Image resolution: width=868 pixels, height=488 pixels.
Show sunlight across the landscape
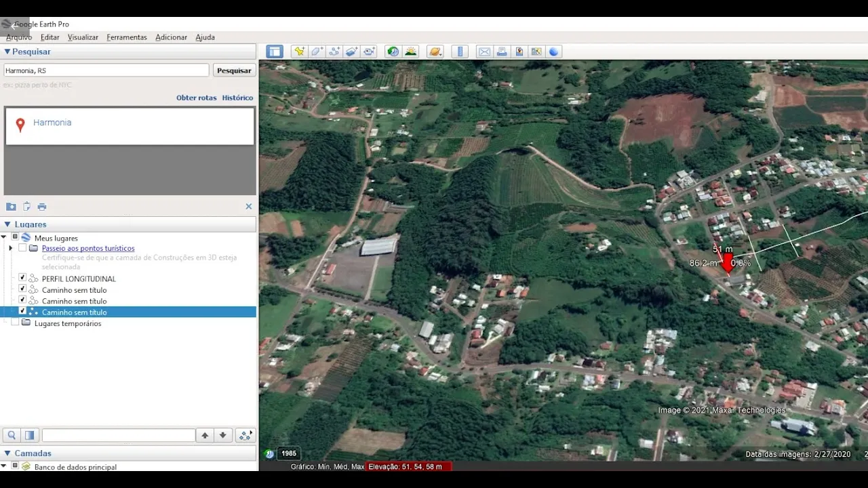411,52
